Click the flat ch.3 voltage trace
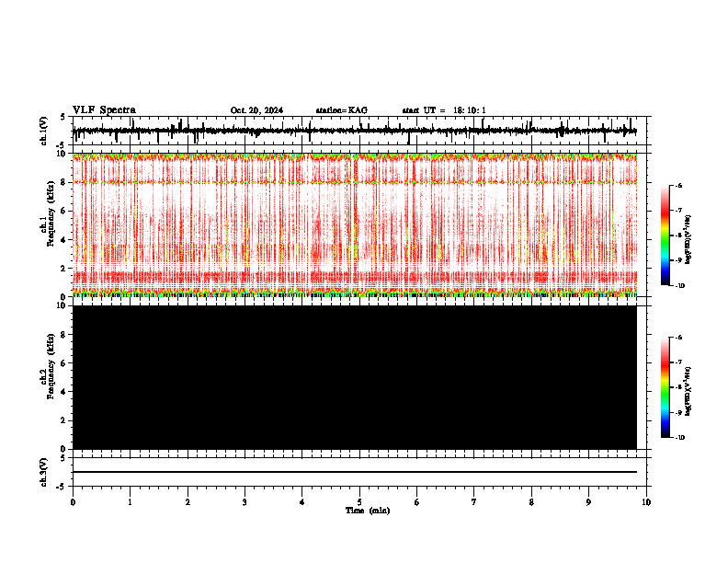Image resolution: width=728 pixels, height=563 pixels. [x=355, y=472]
